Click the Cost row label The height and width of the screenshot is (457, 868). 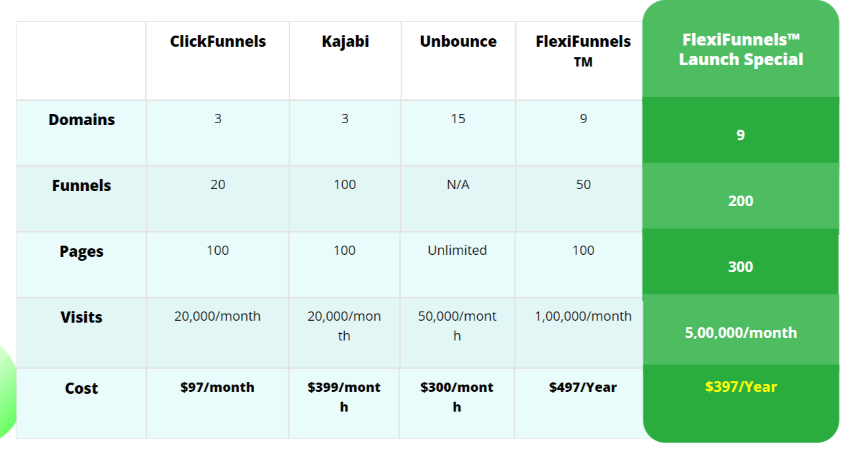pos(82,389)
